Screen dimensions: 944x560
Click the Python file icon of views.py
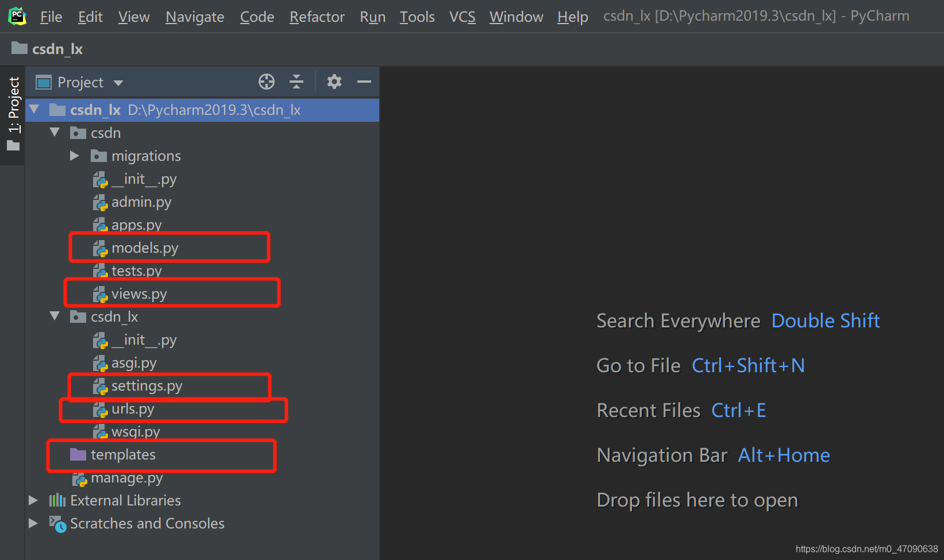[x=101, y=294]
